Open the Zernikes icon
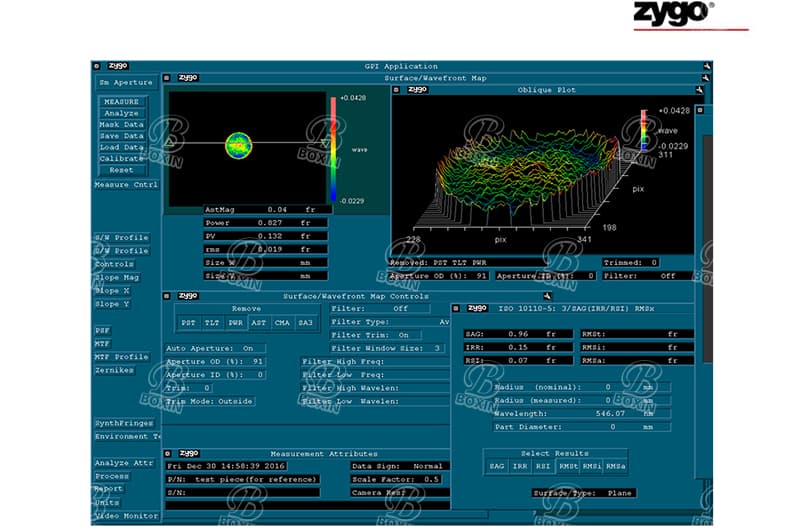Image resolution: width=800 pixels, height=530 pixels. tap(114, 370)
